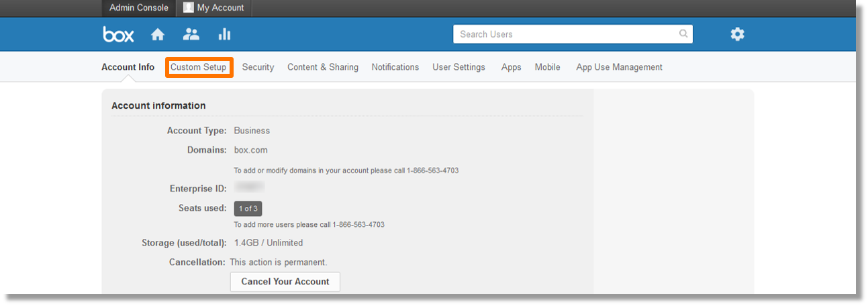This screenshot has height=306, width=868.
Task: Select the box.com domain text
Action: click(251, 150)
